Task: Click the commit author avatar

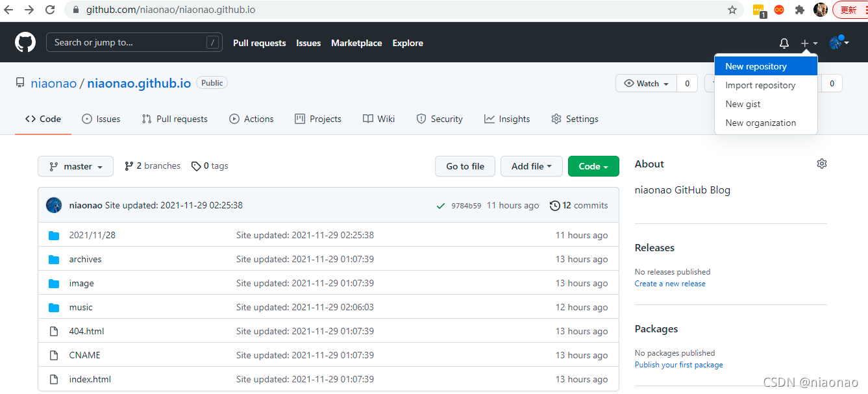Action: (x=54, y=205)
